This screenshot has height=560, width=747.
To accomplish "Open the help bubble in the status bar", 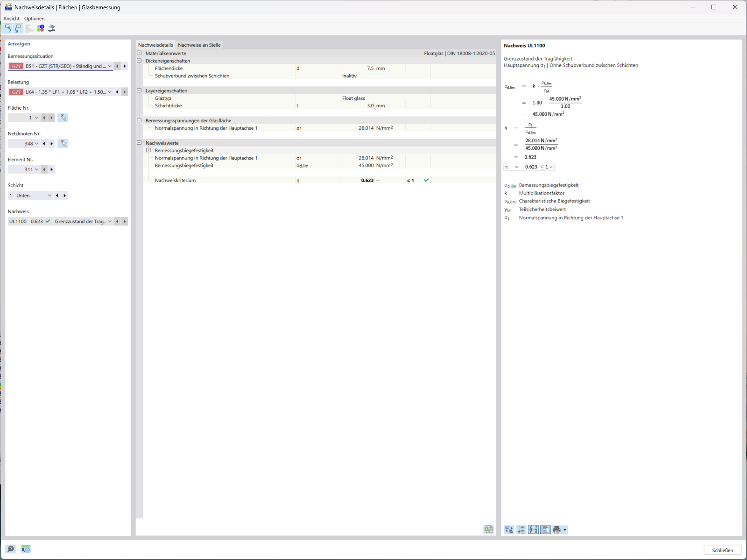I will pos(10,549).
